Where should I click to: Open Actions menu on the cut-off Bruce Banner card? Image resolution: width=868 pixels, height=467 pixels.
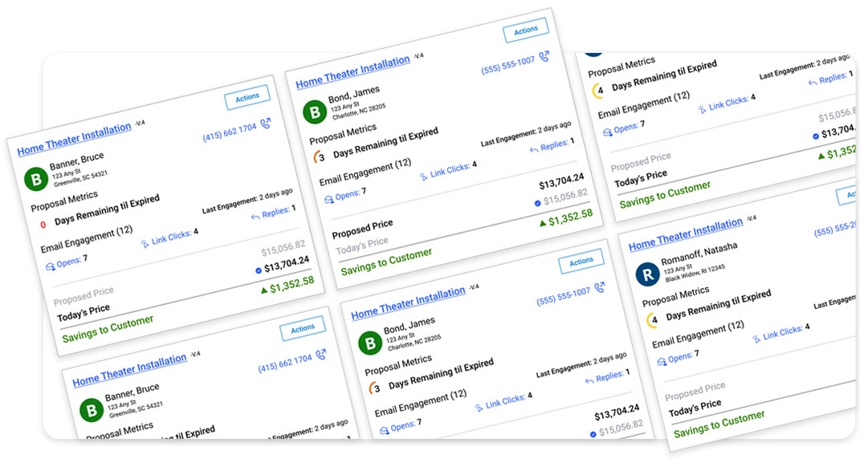pos(303,328)
